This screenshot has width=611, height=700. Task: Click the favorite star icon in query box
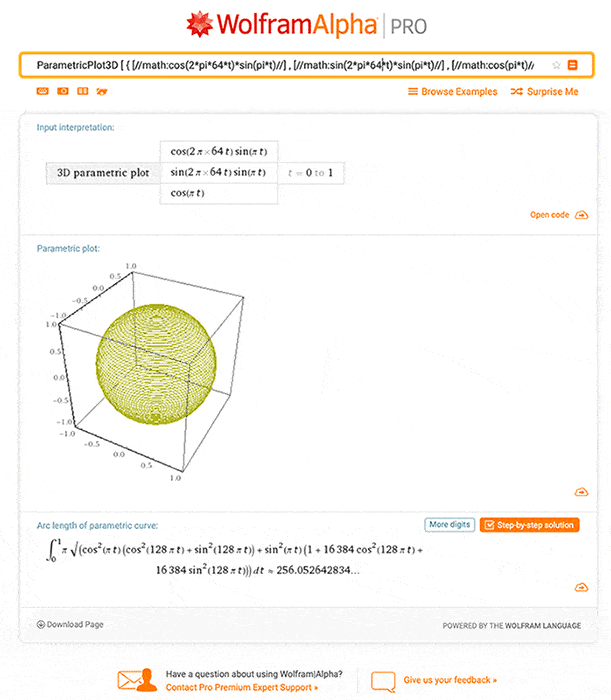click(556, 65)
